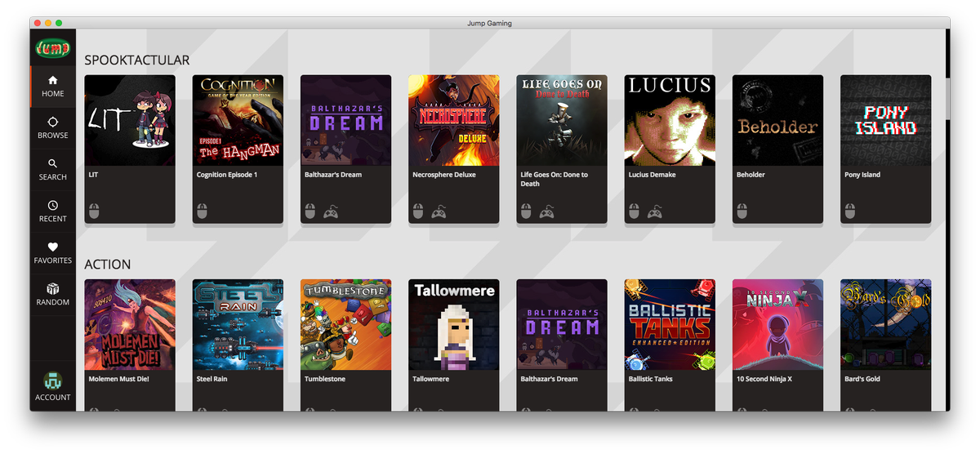The width and height of the screenshot is (980, 454).
Task: Open the Account page
Action: pos(52,386)
